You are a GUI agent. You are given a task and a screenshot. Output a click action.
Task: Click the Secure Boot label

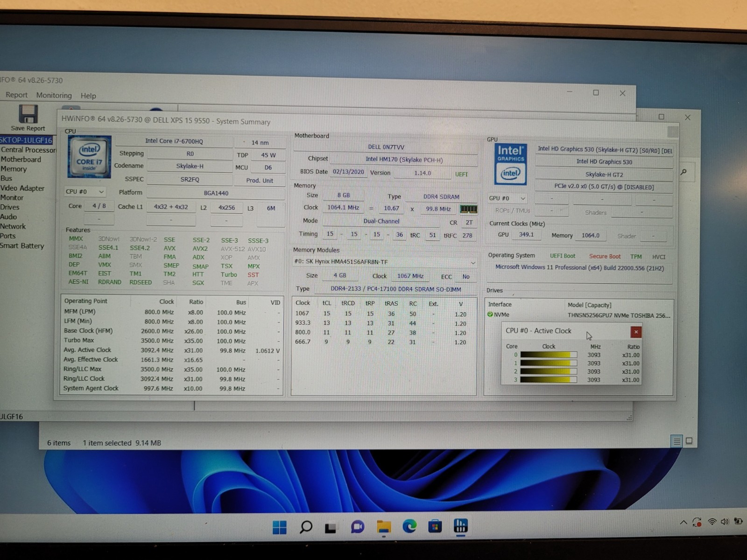(x=605, y=256)
